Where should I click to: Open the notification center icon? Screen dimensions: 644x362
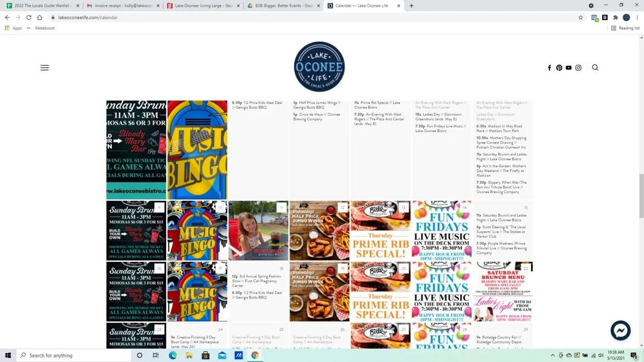(635, 355)
